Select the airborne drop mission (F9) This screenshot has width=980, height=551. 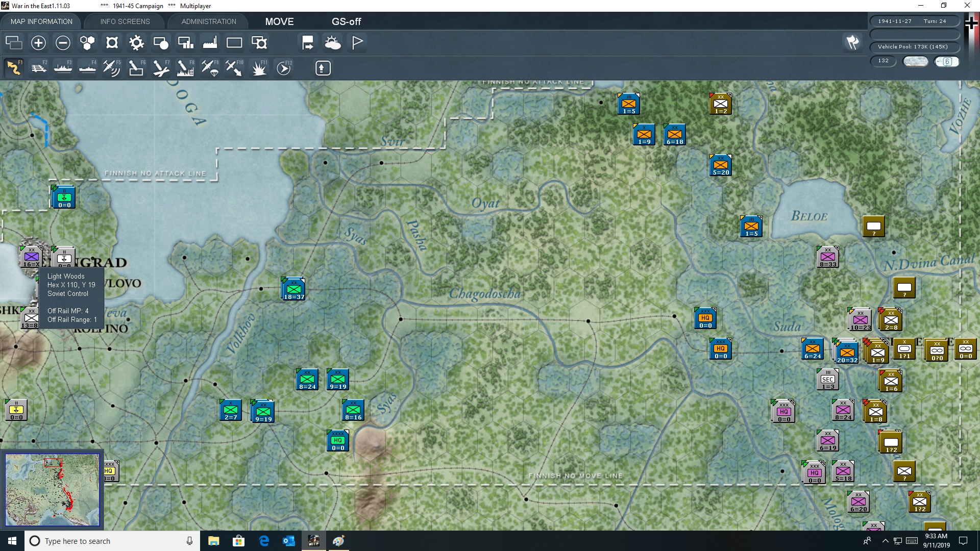click(209, 68)
